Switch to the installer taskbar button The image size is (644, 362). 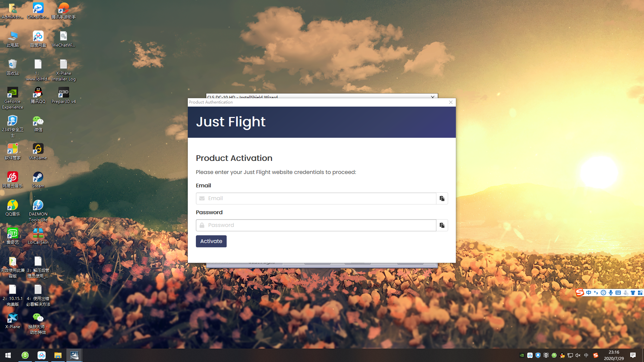pyautogui.click(x=74, y=355)
